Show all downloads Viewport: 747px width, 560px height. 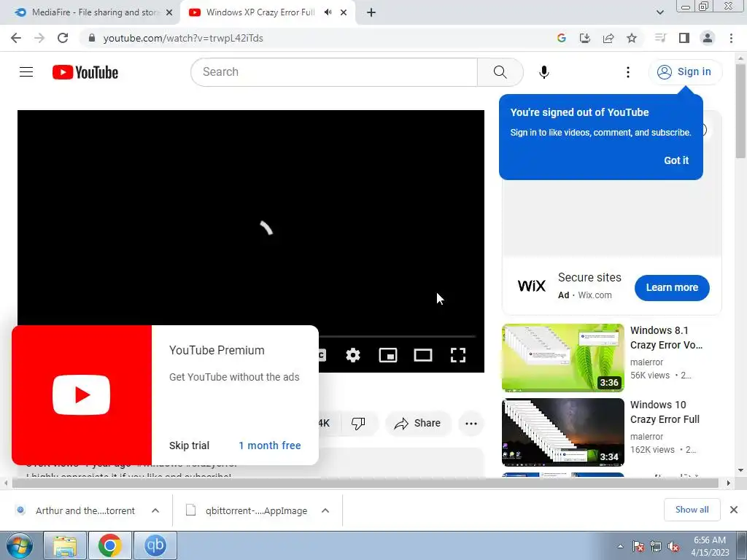[692, 510]
